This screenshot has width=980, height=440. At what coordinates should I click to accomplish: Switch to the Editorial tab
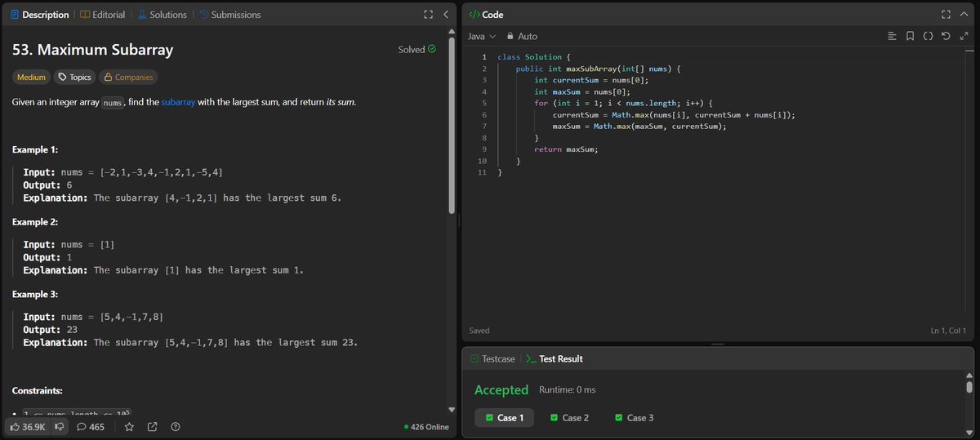pyautogui.click(x=105, y=15)
